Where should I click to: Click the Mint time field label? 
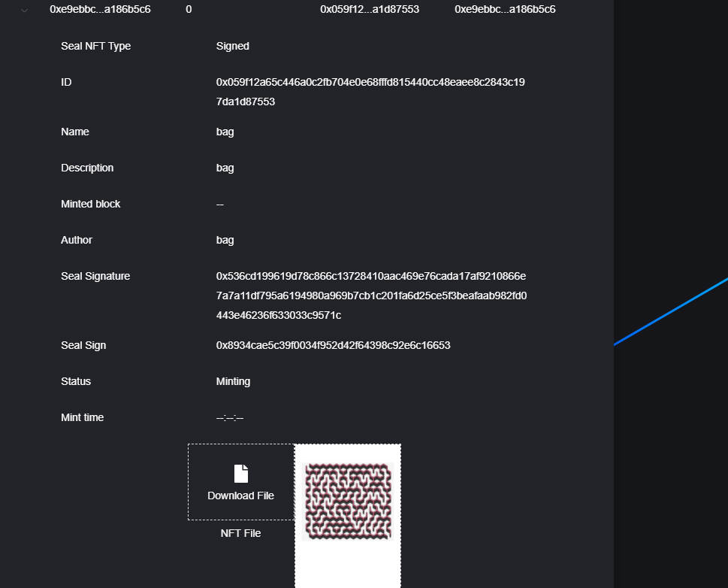82,417
